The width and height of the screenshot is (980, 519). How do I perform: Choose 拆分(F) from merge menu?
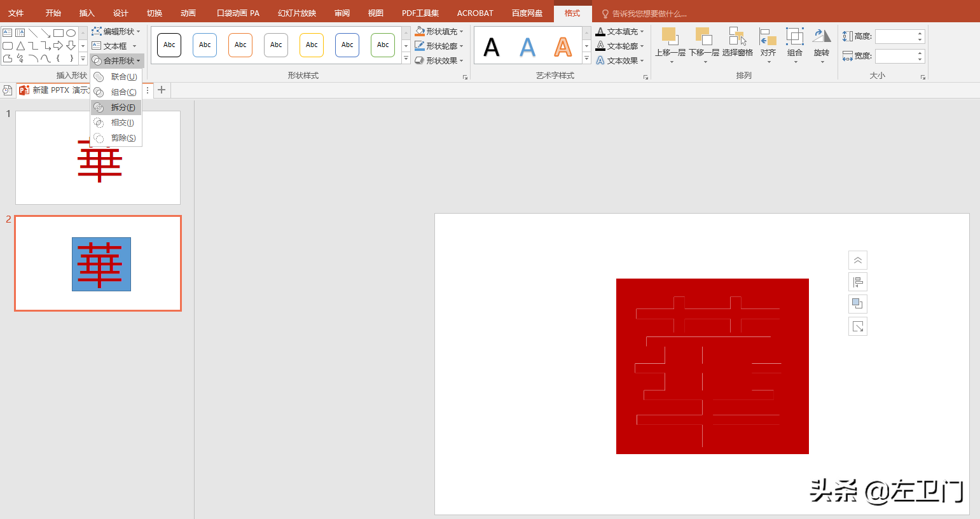116,107
